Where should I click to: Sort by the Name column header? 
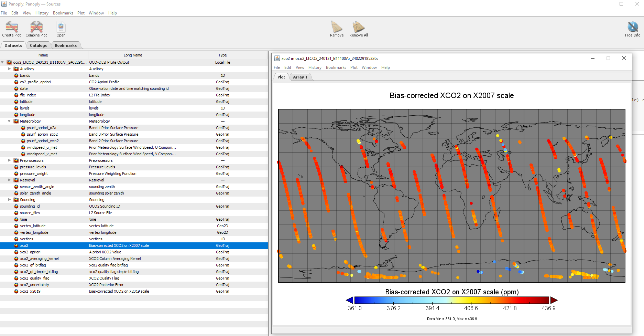point(43,55)
